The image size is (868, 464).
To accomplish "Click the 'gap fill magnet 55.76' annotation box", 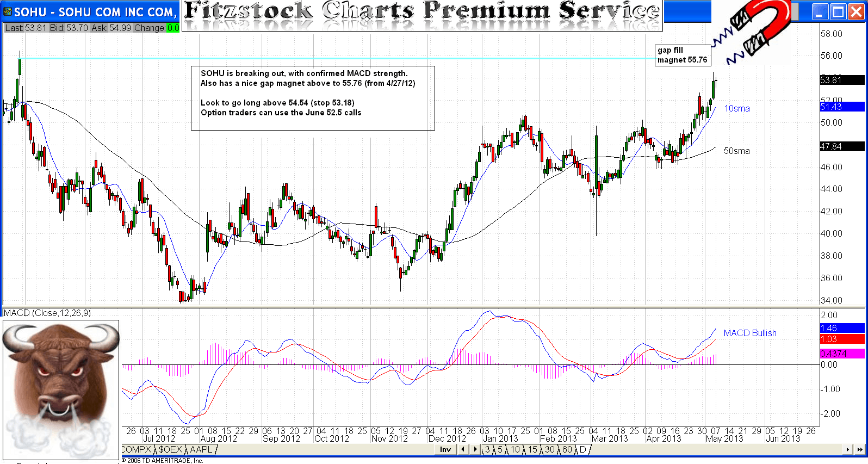I will tap(683, 55).
